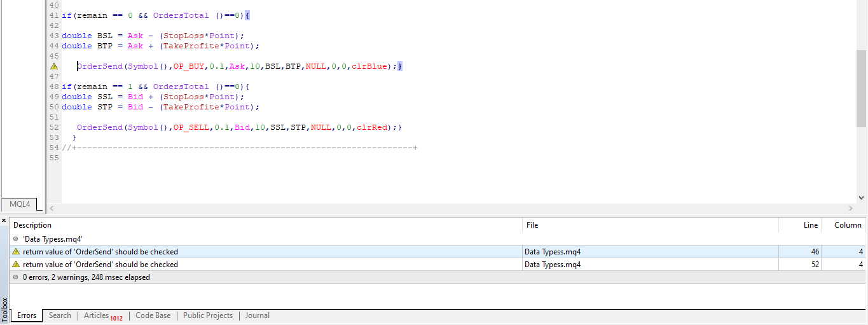The height and width of the screenshot is (325, 868).
Task: Click warning icon of second OrderSend warning row
Action: coord(16,265)
